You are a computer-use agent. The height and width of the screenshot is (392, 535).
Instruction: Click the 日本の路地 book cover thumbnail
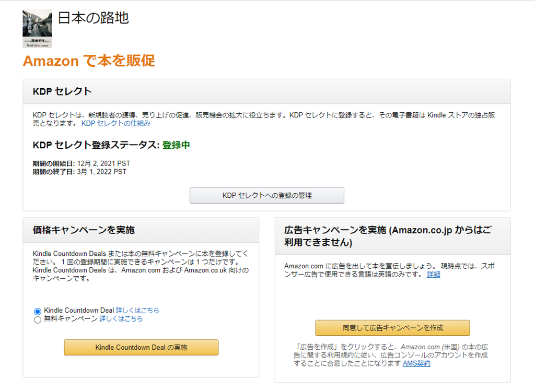[37, 28]
